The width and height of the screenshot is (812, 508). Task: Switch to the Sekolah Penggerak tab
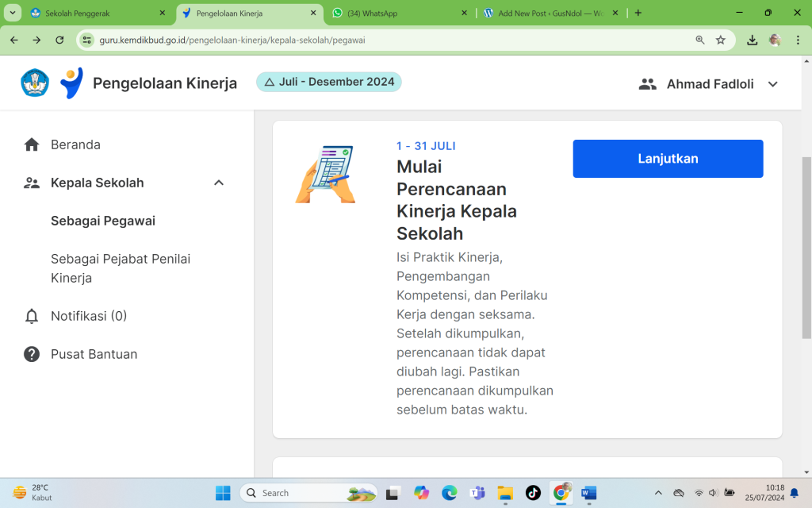(x=94, y=13)
